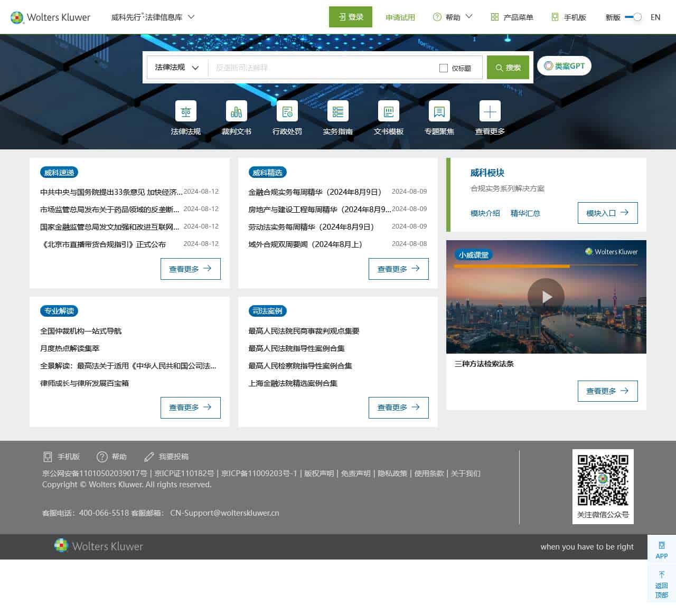Click the 手机版 phone icon in header
The image size is (676, 616).
(555, 17)
